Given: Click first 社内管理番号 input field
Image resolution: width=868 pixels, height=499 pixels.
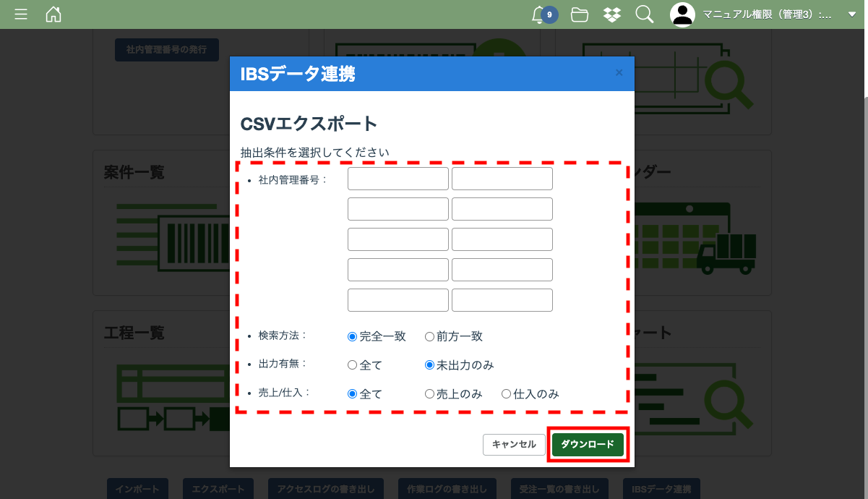Looking at the screenshot, I should (x=398, y=179).
